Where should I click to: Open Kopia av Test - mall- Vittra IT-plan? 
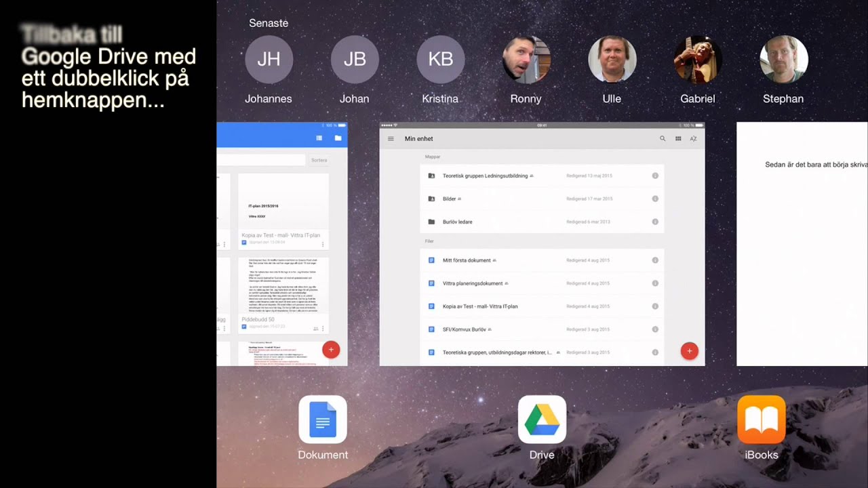click(542, 306)
